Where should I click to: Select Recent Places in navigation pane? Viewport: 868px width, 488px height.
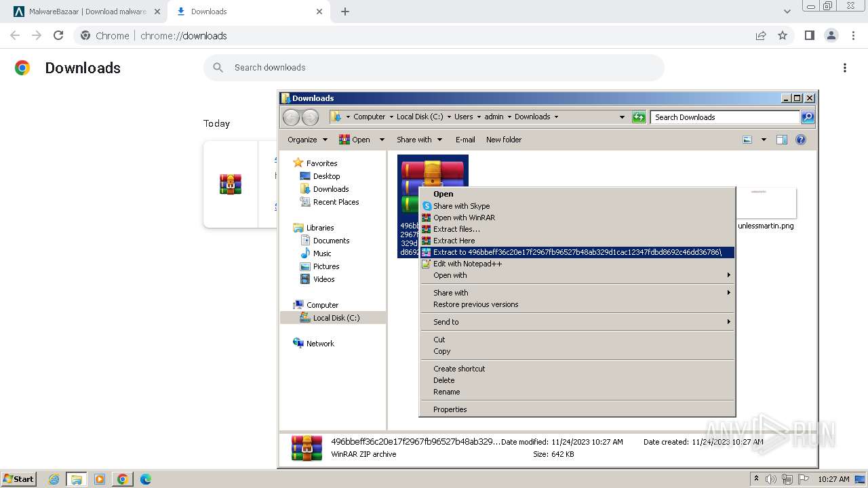click(336, 202)
